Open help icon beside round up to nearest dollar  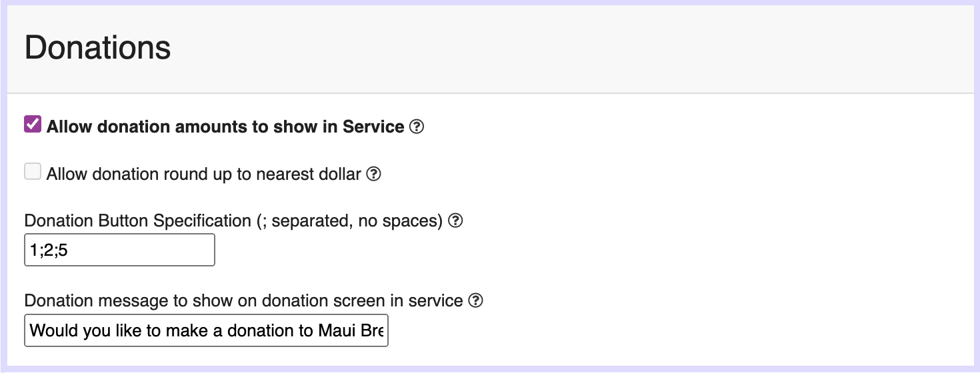tap(374, 175)
